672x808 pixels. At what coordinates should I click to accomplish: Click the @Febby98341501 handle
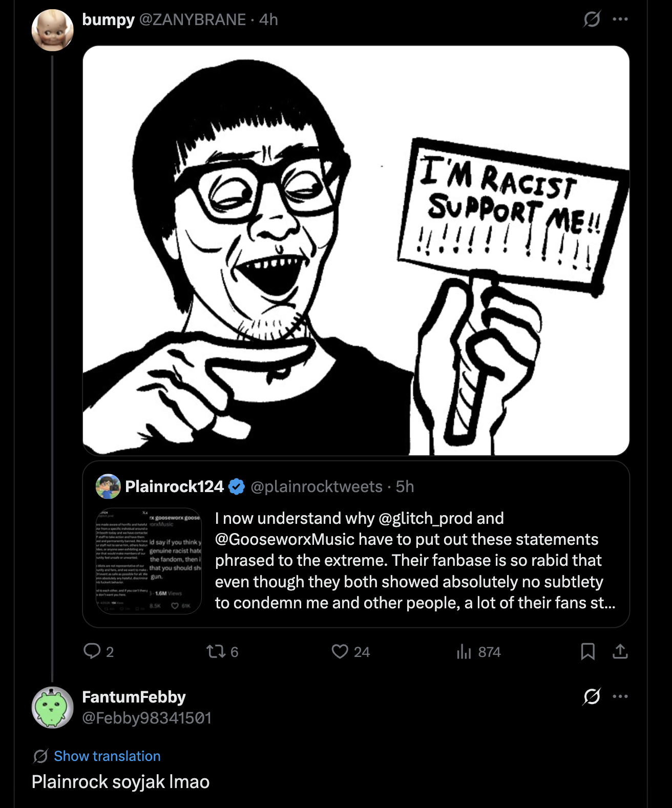[147, 718]
